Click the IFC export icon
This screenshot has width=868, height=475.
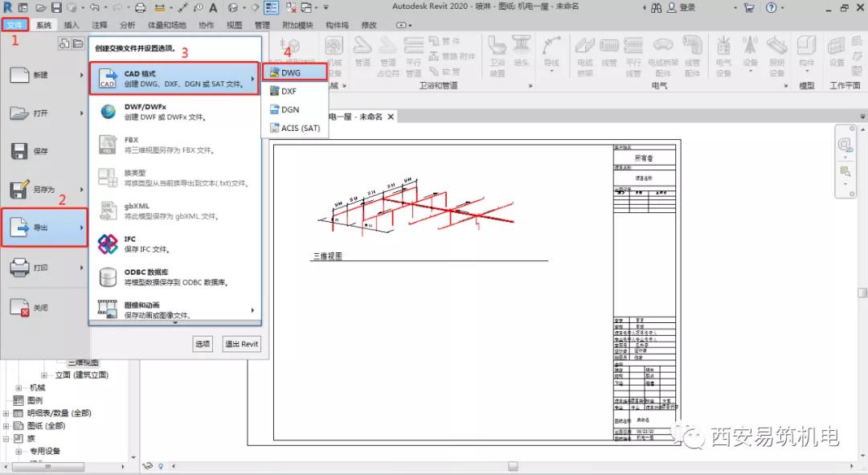pos(108,244)
